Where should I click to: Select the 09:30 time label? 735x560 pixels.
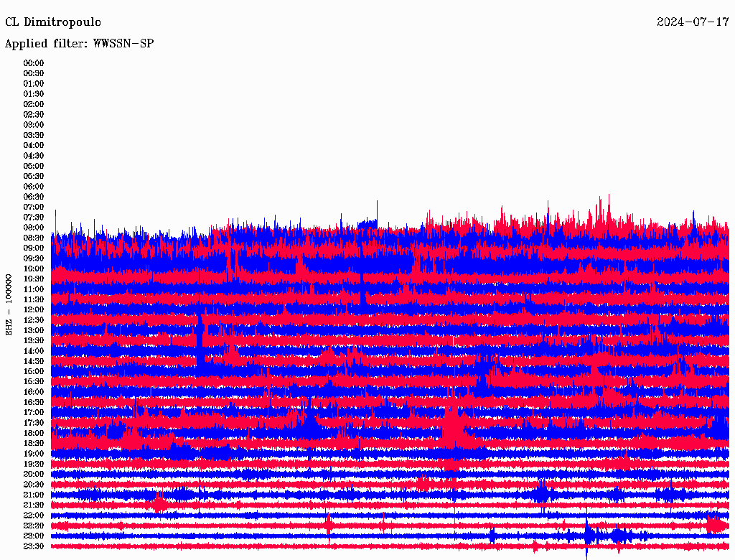tap(34, 258)
